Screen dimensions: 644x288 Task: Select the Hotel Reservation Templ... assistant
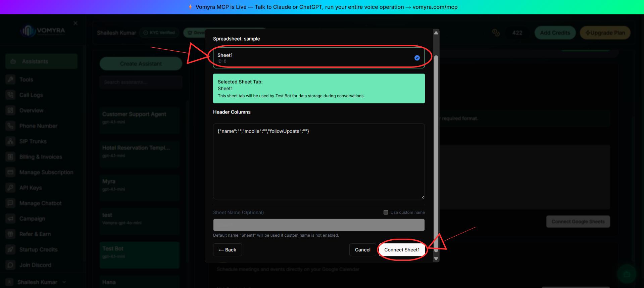140,154
